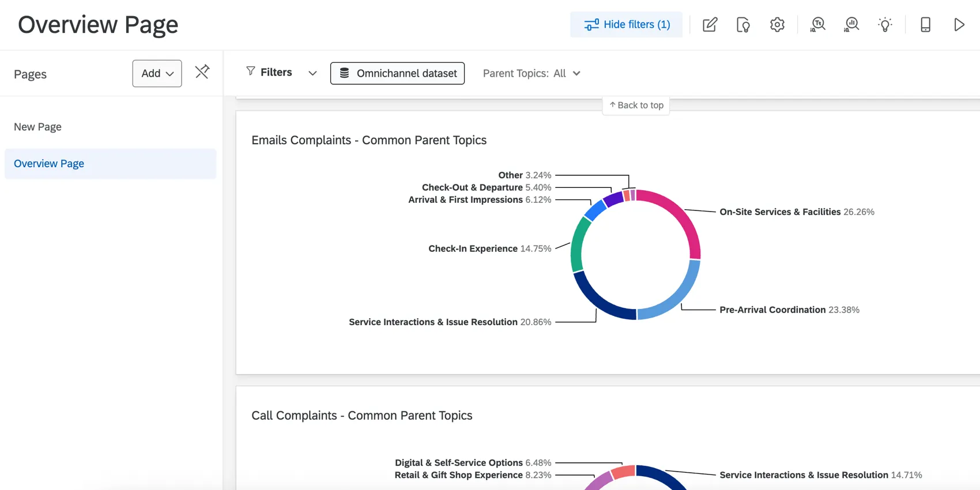Open Stats iQ chart magnifier icon

(x=851, y=25)
